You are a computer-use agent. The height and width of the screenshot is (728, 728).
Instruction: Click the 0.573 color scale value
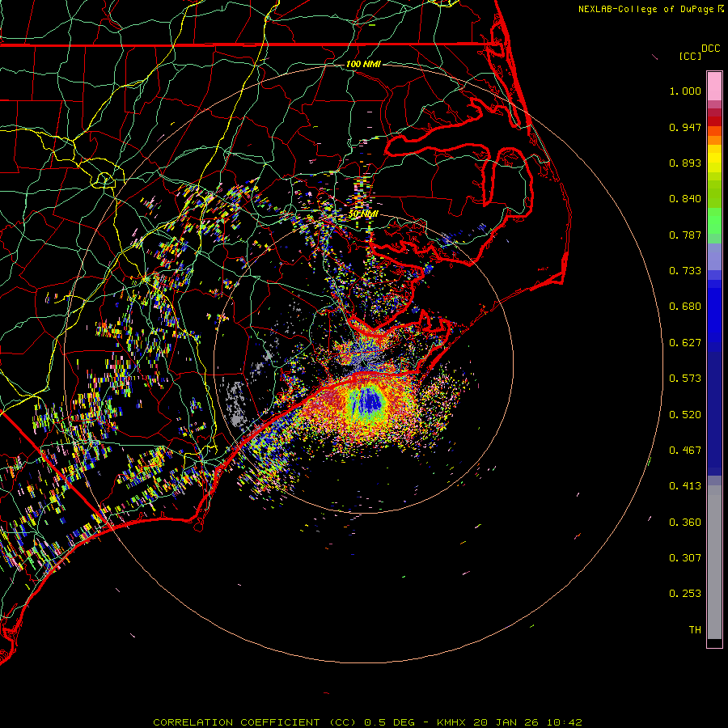point(685,379)
